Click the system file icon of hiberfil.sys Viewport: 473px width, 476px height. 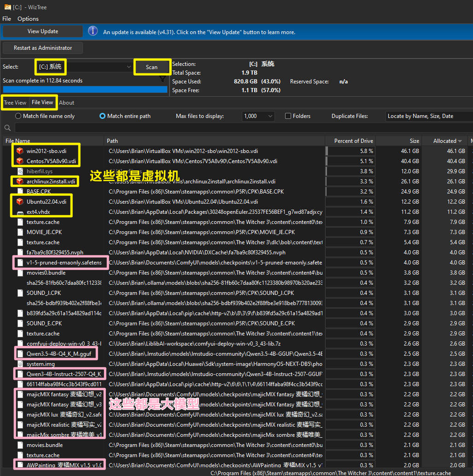[x=20, y=171]
